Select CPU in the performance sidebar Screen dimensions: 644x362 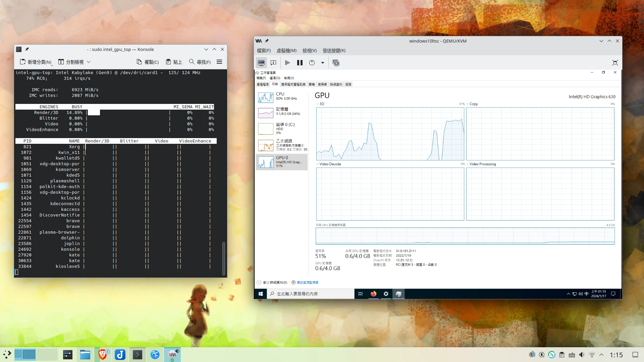(282, 97)
